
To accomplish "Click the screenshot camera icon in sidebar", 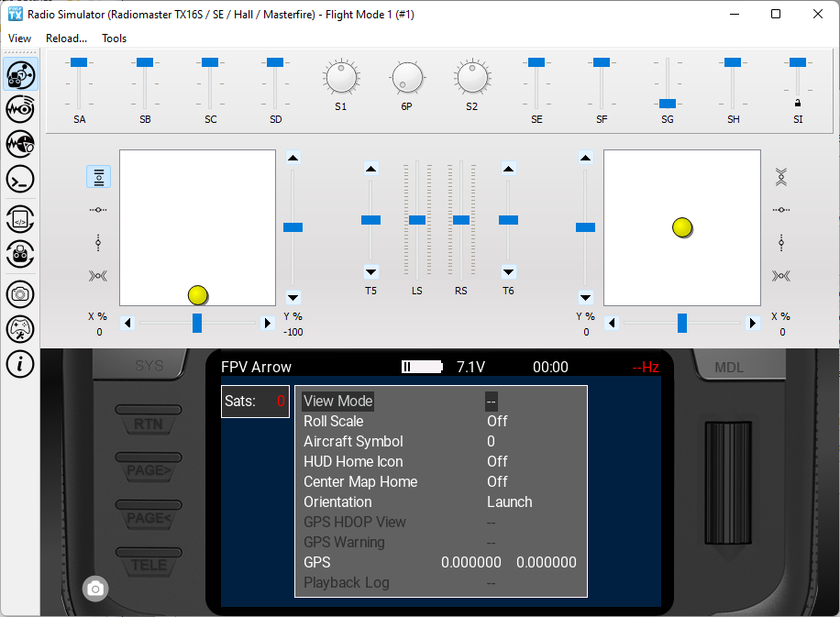I will (x=20, y=293).
